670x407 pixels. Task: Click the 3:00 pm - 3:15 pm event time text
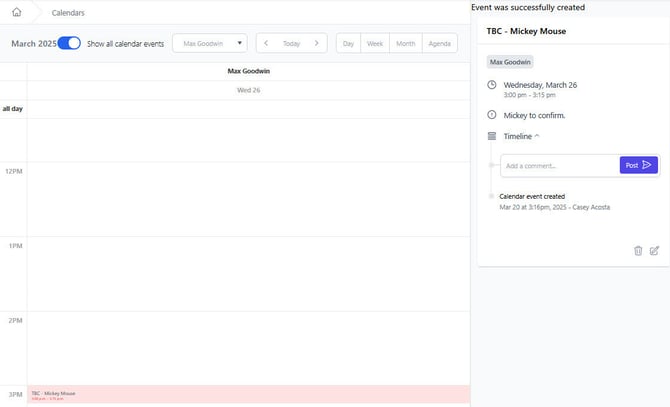tap(529, 95)
